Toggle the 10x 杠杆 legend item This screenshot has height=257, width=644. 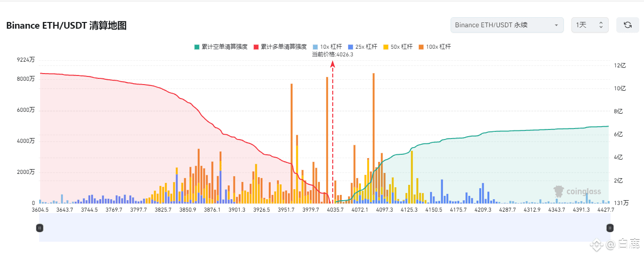pos(327,47)
